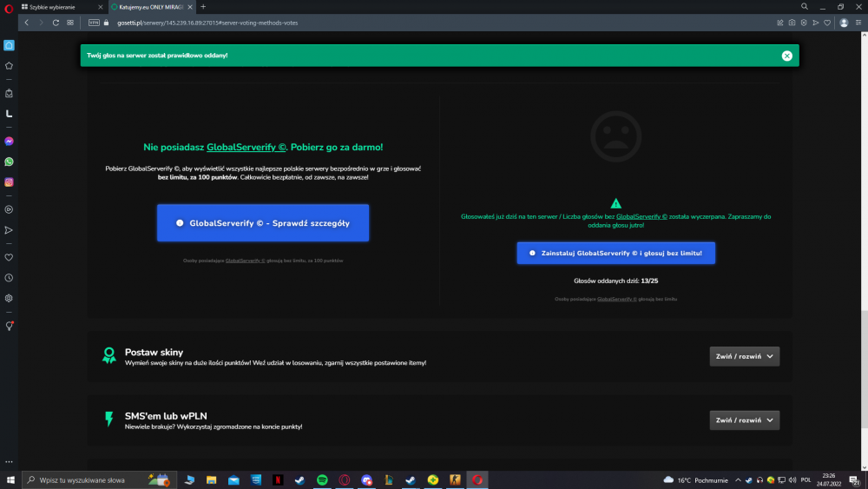
Task: Toggle the VPN badge in address bar
Action: tap(94, 23)
